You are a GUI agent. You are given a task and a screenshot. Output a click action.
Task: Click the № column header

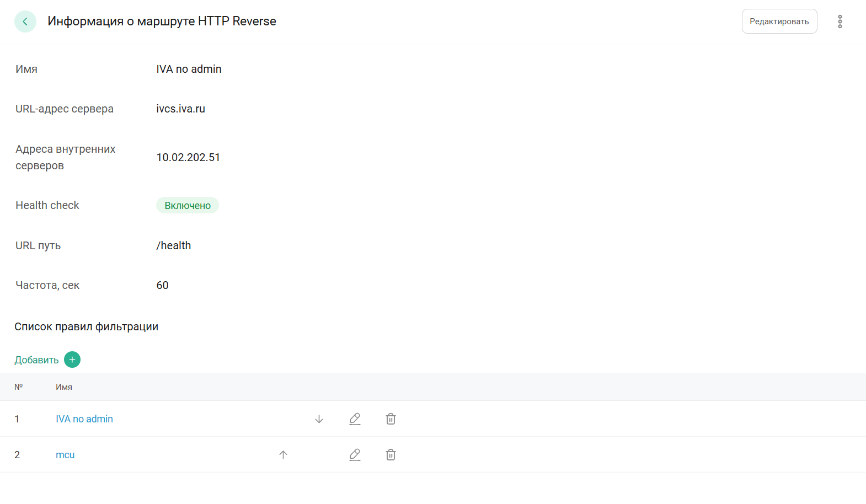tap(19, 387)
